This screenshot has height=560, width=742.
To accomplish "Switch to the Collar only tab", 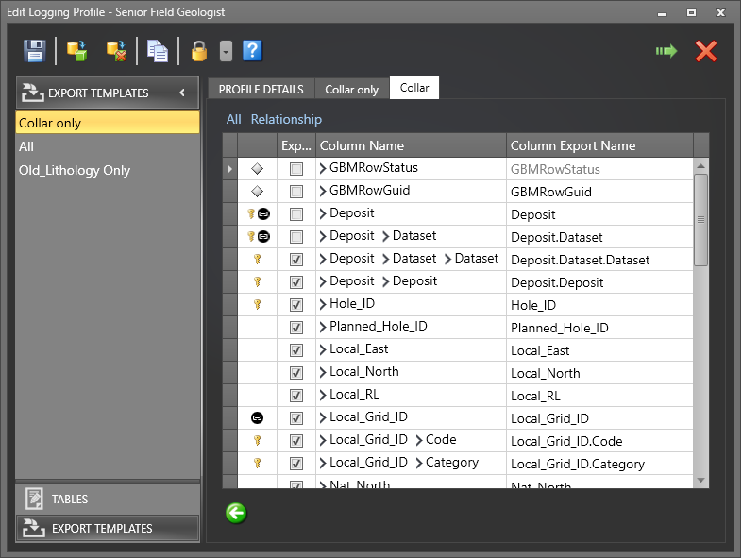I will tap(351, 89).
